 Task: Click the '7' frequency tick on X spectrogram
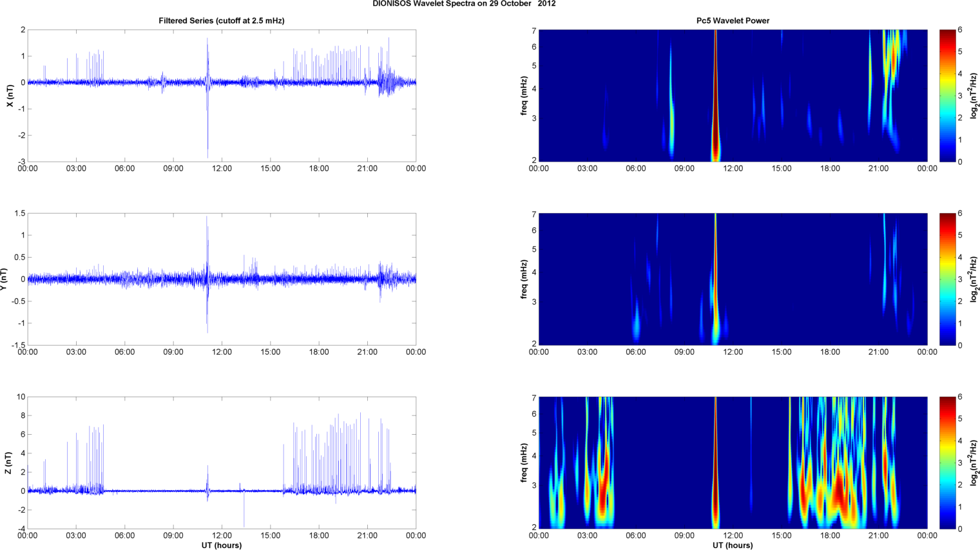[x=534, y=30]
